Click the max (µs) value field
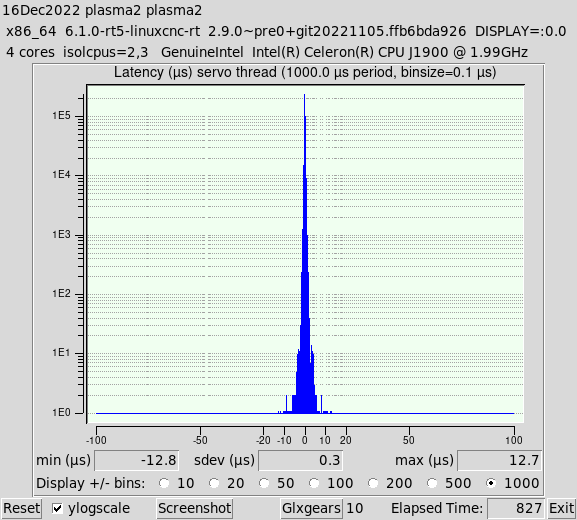Viewport: 577px width, 520px height. coord(499,460)
